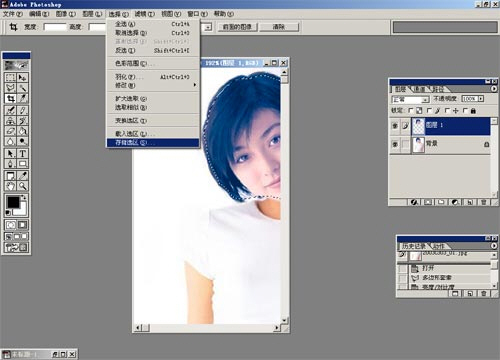The height and width of the screenshot is (360, 500).
Task: Set history brush source for 打开 state
Action: [403, 268]
